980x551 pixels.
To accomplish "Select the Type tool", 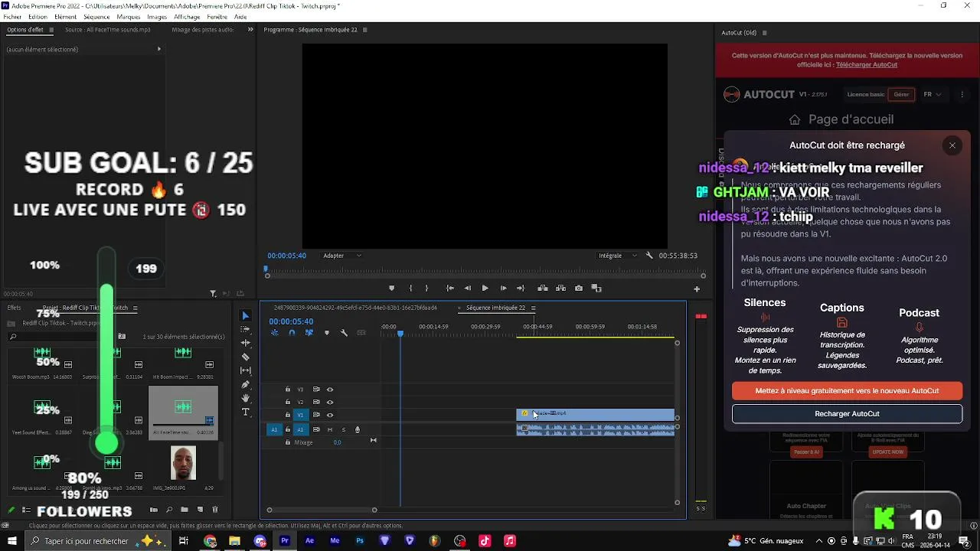I will (245, 412).
